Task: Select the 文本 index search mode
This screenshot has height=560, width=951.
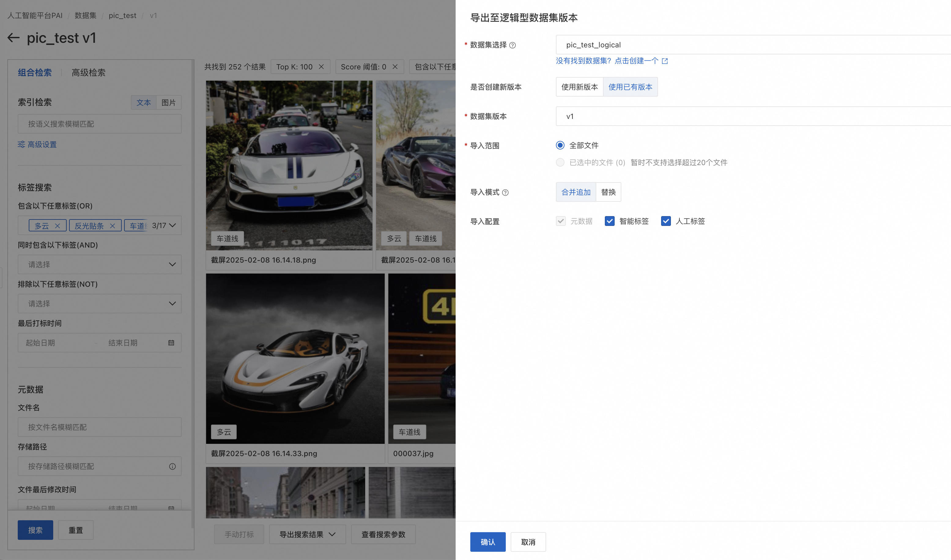Action: coord(143,103)
